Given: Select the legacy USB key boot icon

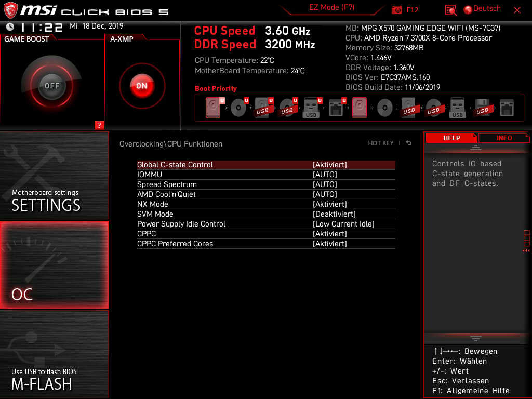Looking at the screenshot, I should [x=457, y=108].
